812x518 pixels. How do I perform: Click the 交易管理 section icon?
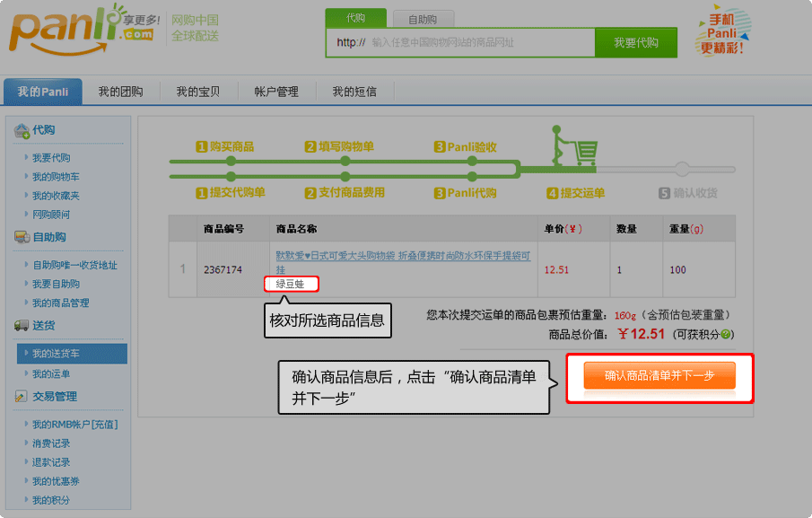point(22,396)
